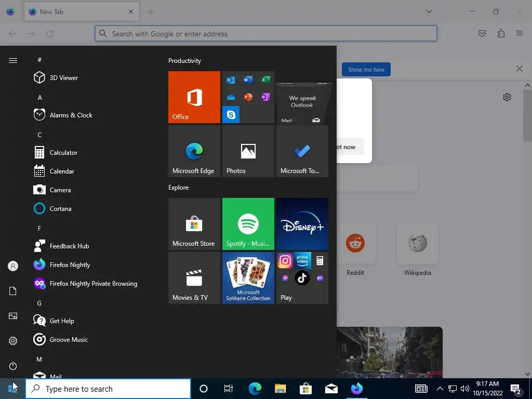532x399 pixels.
Task: Focus the taskbar search box
Action: (x=108, y=389)
